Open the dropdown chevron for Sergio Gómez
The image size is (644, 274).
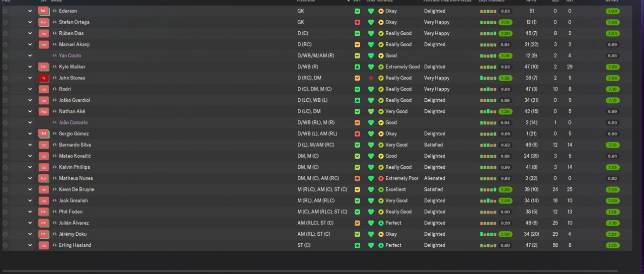point(30,134)
